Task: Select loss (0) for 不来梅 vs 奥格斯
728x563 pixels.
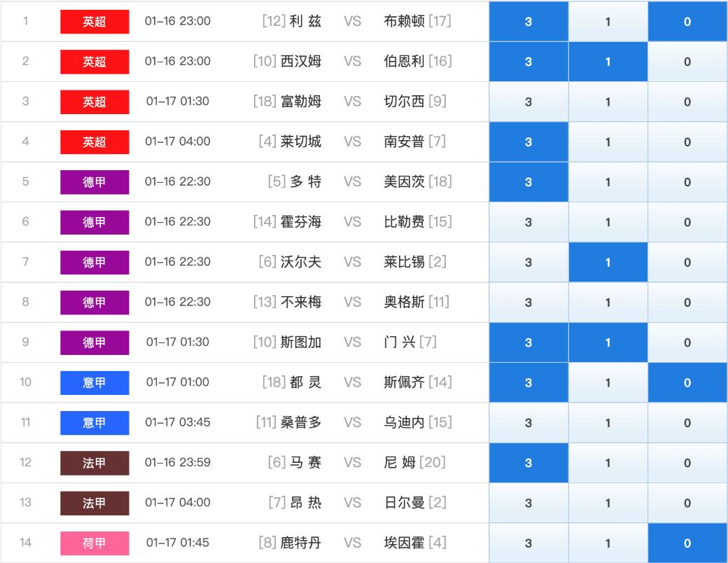Action: tap(687, 302)
